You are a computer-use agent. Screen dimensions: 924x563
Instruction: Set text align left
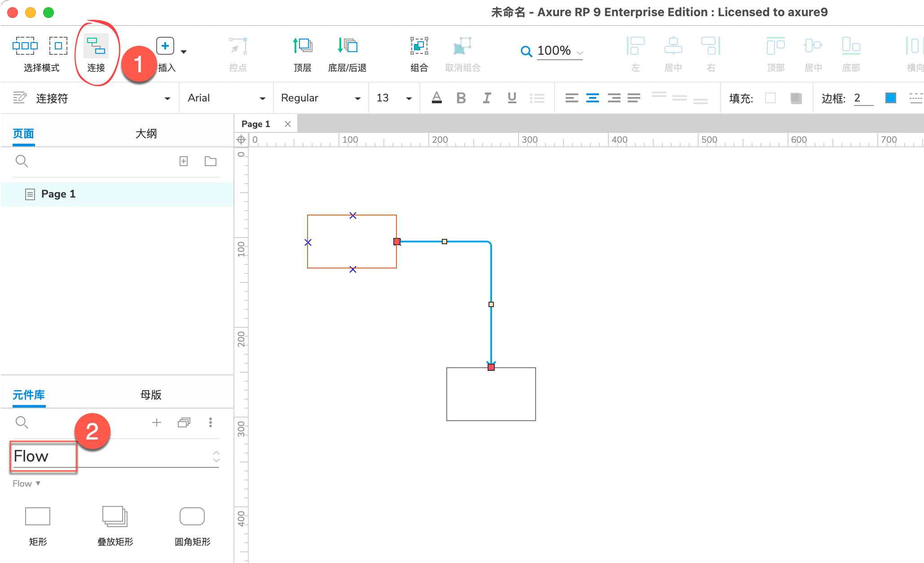pyautogui.click(x=572, y=98)
